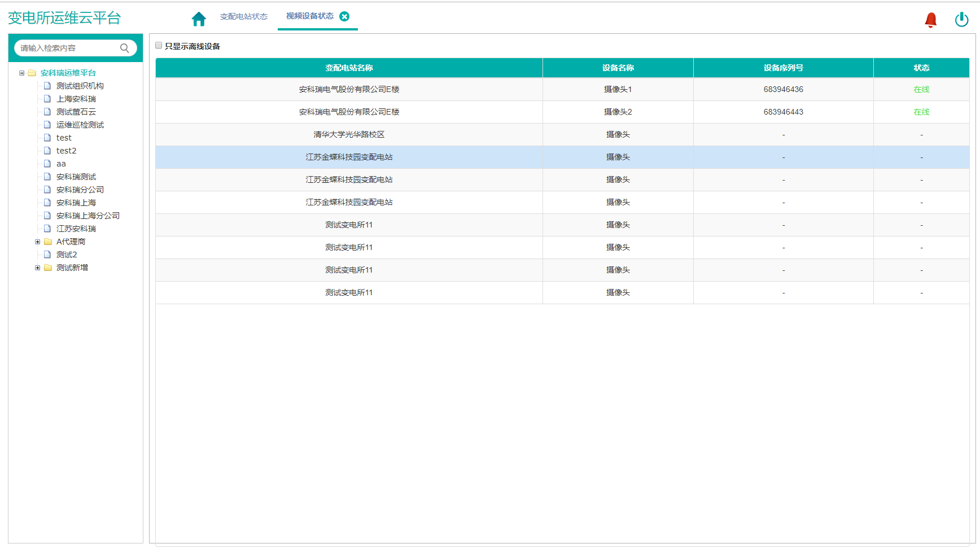Image resolution: width=980 pixels, height=548 pixels.
Task: Click file icon beside 江苏安科瑞
Action: [47, 229]
